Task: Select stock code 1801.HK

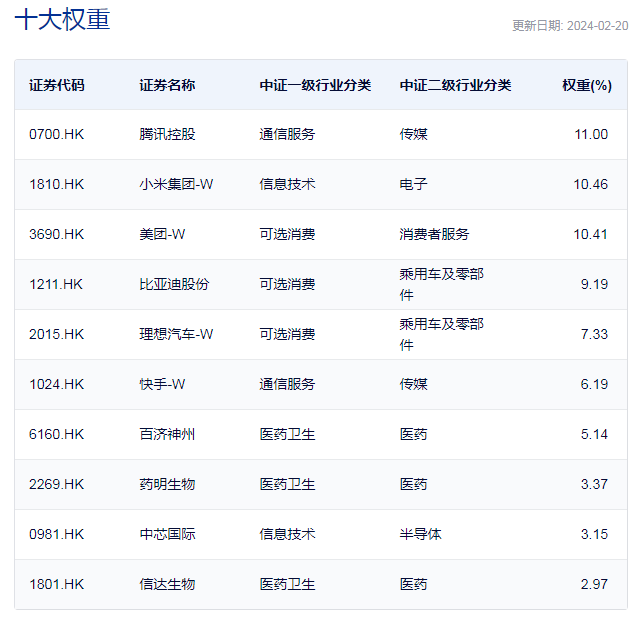Action: [x=56, y=584]
